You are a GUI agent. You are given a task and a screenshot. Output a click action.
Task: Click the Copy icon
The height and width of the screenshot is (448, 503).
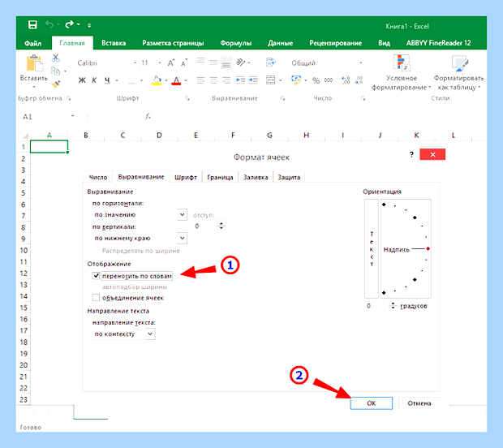pos(55,71)
